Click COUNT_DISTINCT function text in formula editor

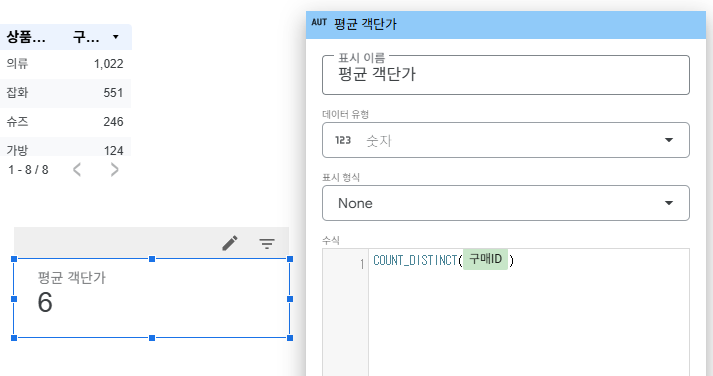415,261
